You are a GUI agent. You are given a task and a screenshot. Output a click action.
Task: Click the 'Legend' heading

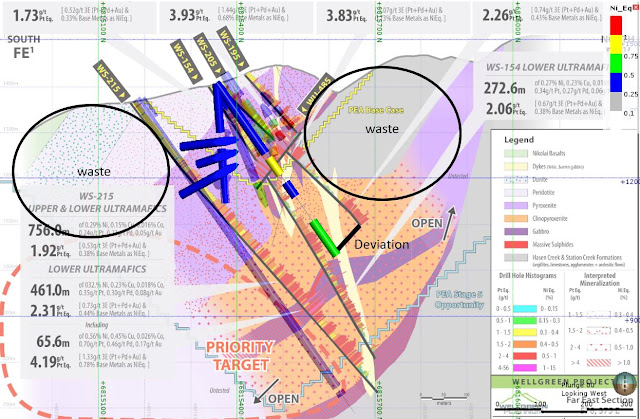[x=519, y=140]
